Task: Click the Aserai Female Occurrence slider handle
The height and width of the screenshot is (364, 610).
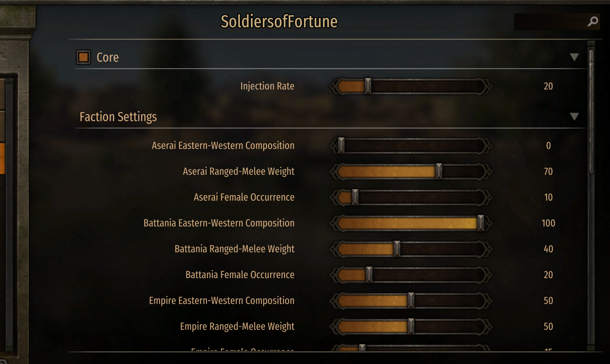Action: pyautogui.click(x=355, y=197)
